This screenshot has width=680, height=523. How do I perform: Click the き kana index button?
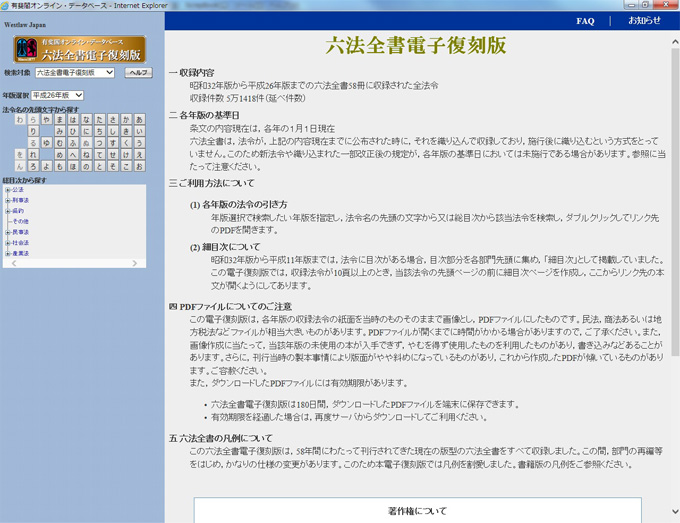(126, 131)
